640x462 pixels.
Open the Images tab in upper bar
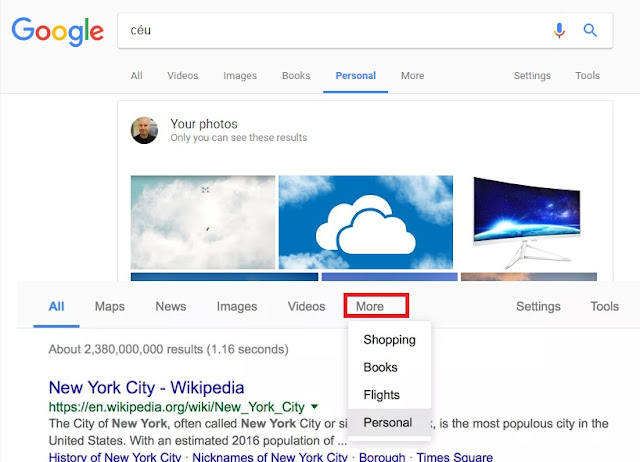(x=240, y=76)
